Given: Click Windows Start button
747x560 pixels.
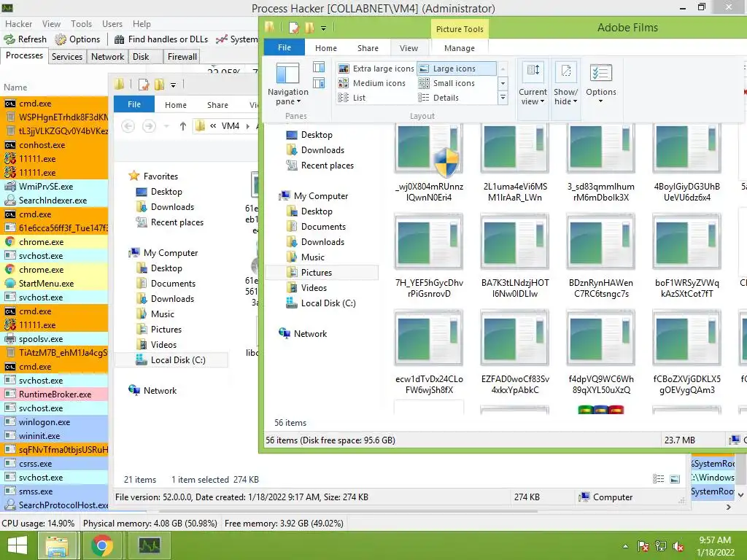Looking at the screenshot, I should point(18,545).
